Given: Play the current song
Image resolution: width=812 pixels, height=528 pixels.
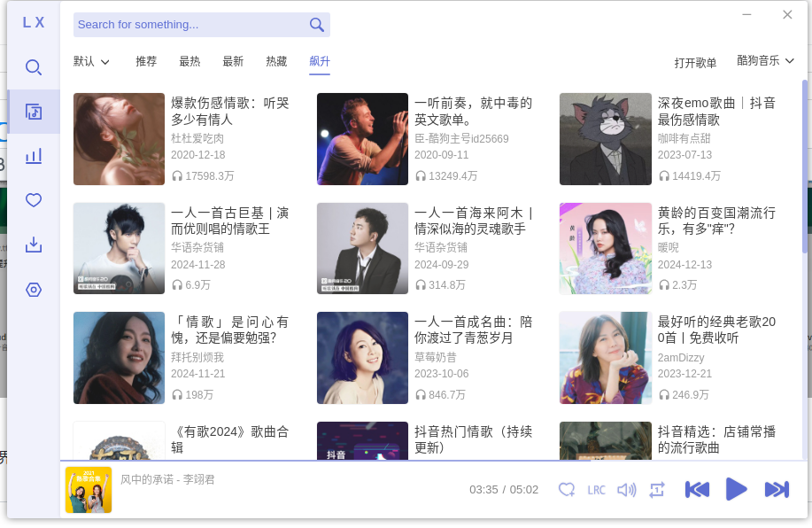Looking at the screenshot, I should (x=736, y=490).
